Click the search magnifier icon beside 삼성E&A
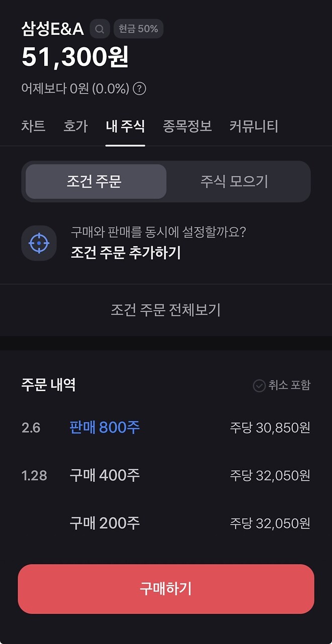 [x=99, y=29]
